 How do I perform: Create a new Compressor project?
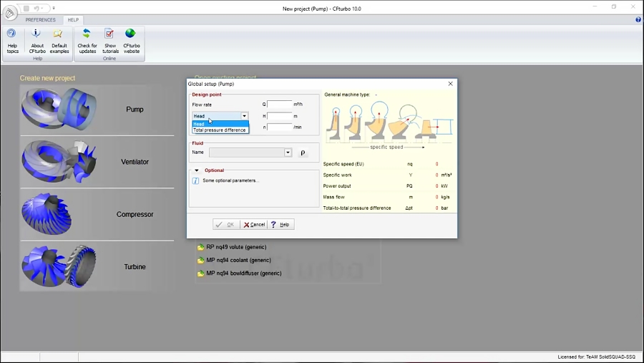click(x=97, y=215)
